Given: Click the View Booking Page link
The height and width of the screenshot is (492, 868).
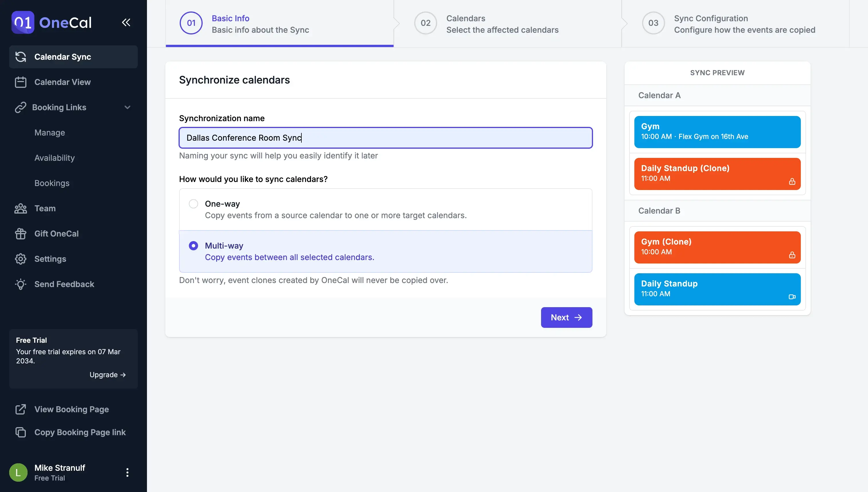Looking at the screenshot, I should click(71, 408).
